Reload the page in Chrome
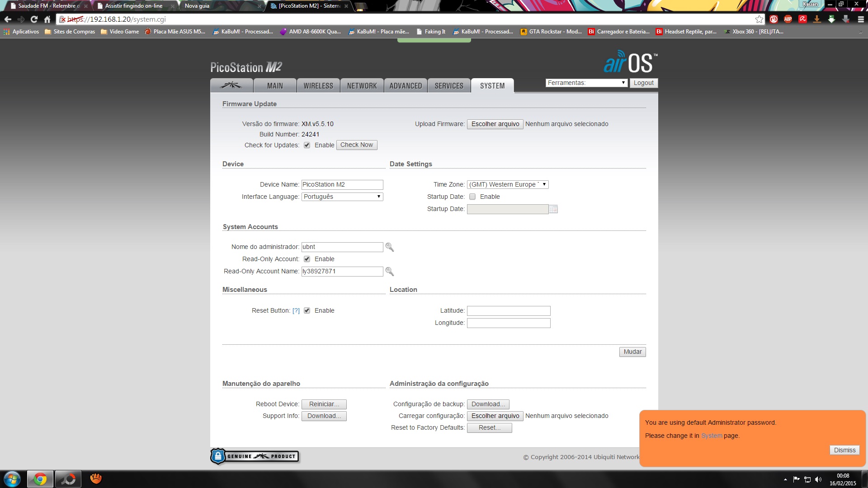The width and height of the screenshot is (868, 488). click(34, 19)
